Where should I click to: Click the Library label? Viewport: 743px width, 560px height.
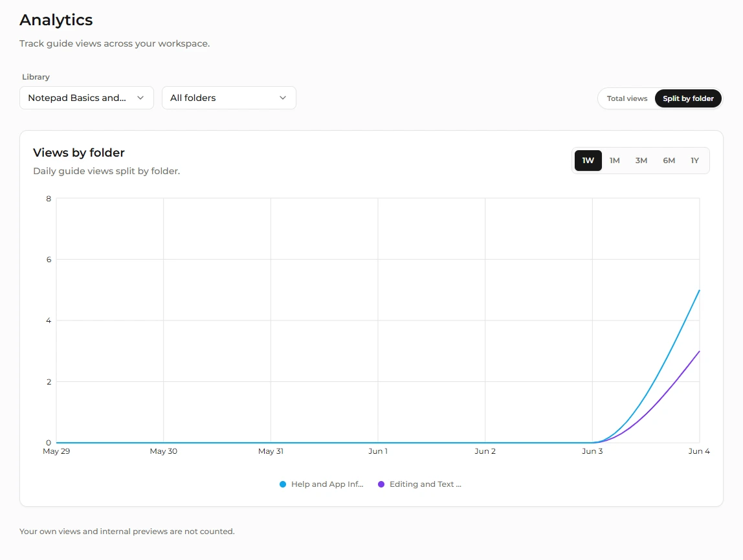tap(36, 77)
